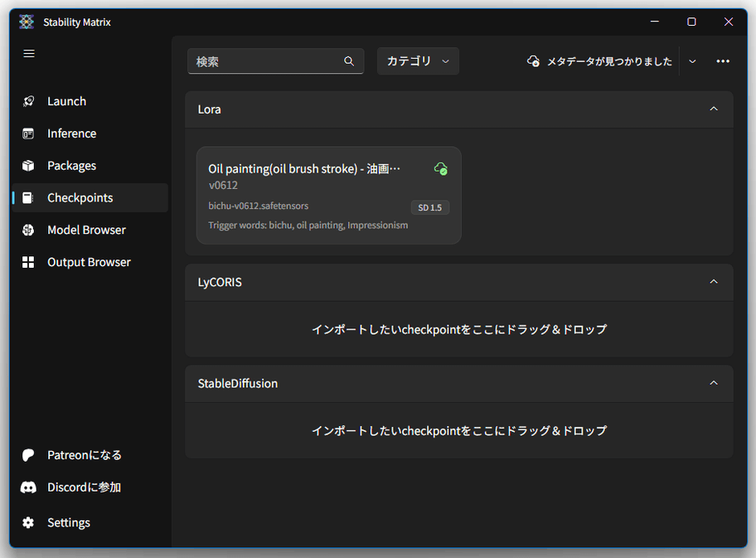The height and width of the screenshot is (558, 756).
Task: Click the Discordに参加 link
Action: click(x=90, y=488)
